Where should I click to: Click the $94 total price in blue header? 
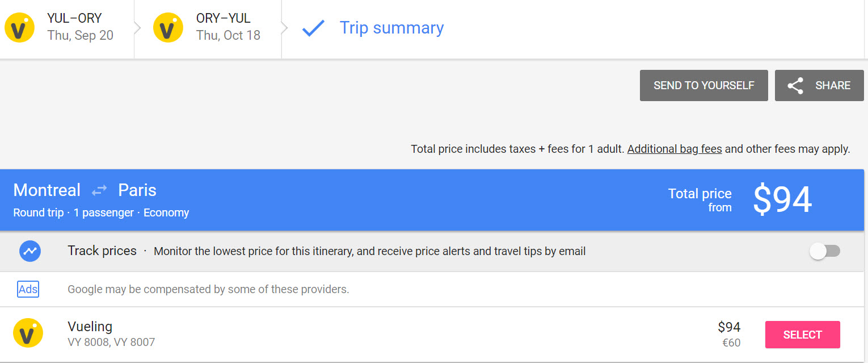(x=782, y=200)
